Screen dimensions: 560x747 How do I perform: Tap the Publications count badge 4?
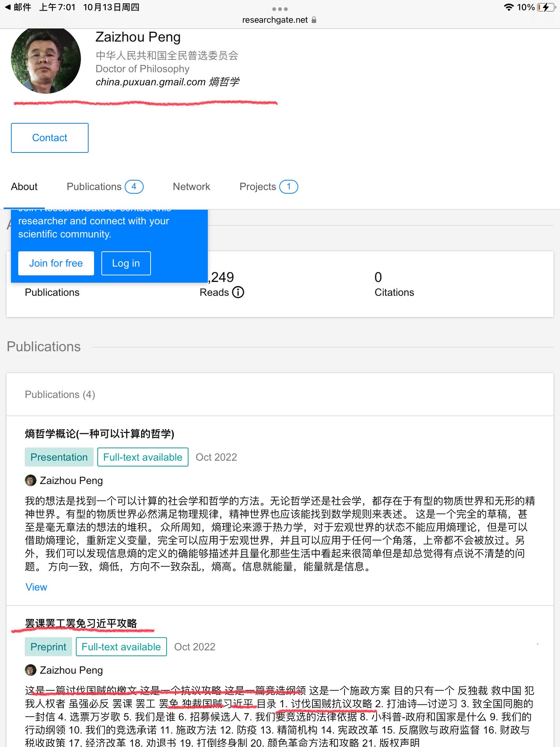click(x=134, y=186)
